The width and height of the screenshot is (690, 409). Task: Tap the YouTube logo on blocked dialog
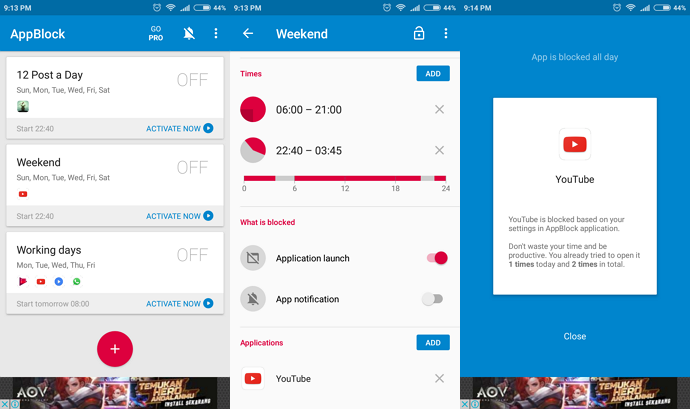pyautogui.click(x=575, y=144)
